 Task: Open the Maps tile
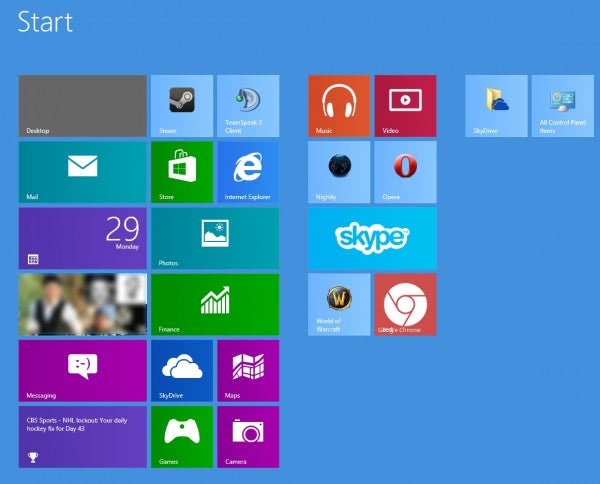pos(248,371)
